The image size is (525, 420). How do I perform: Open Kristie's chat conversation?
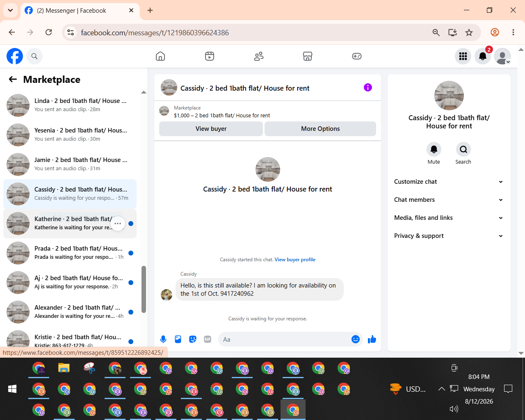pyautogui.click(x=70, y=338)
